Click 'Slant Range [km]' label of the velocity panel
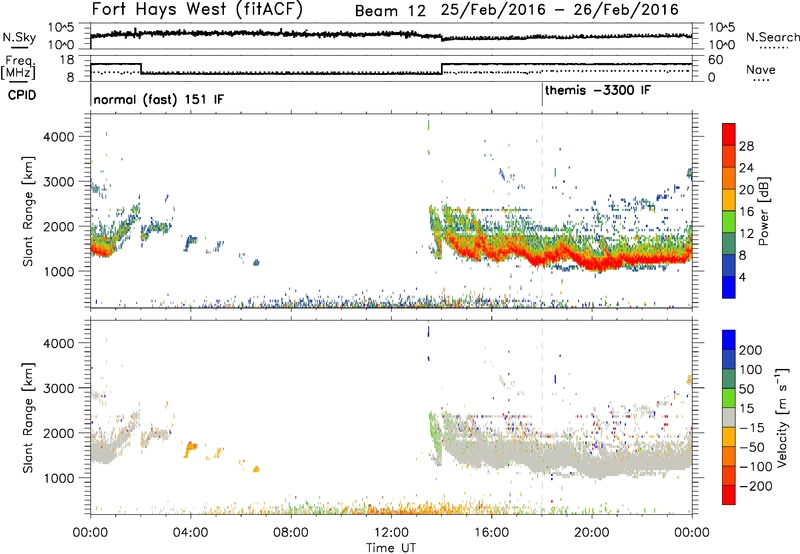Screen dimensions: 800x554 (x=28, y=417)
